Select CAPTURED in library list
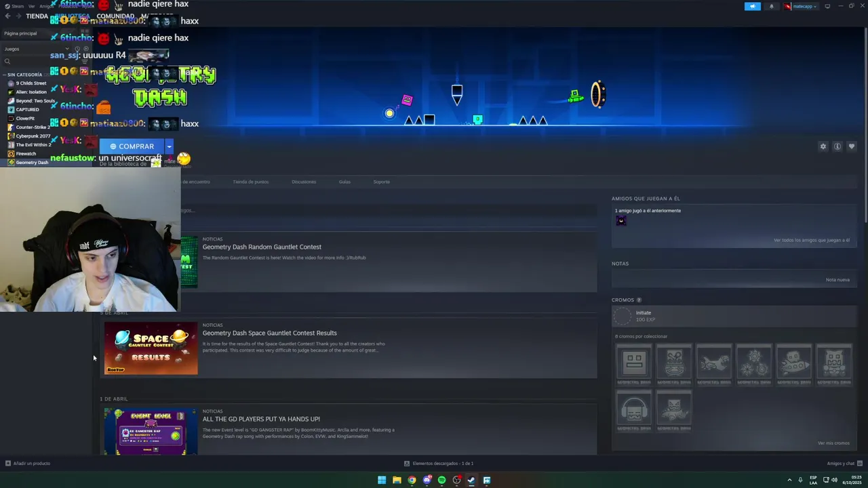868x488 pixels. click(27, 110)
